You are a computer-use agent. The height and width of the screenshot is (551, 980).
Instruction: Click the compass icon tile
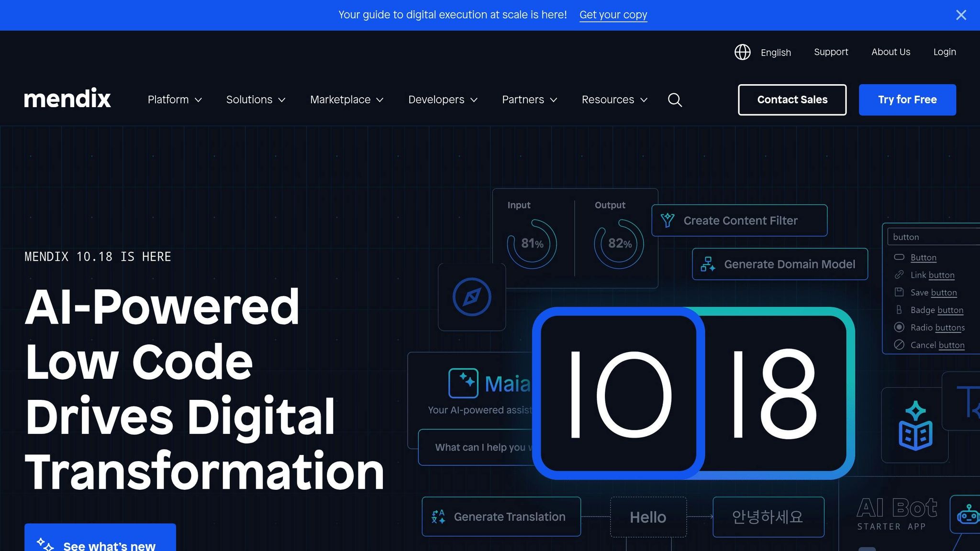472,297
